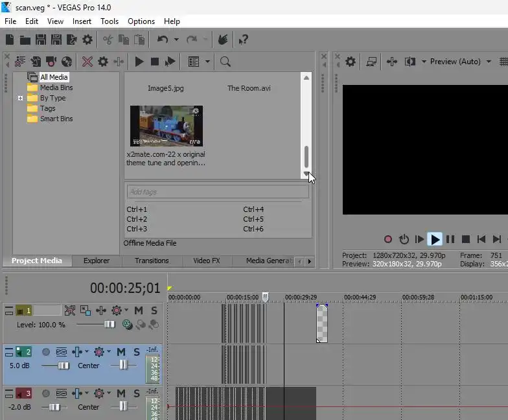This screenshot has width=508, height=420.
Task: Adjust audio track 3 pan slider
Action: pyautogui.click(x=123, y=406)
